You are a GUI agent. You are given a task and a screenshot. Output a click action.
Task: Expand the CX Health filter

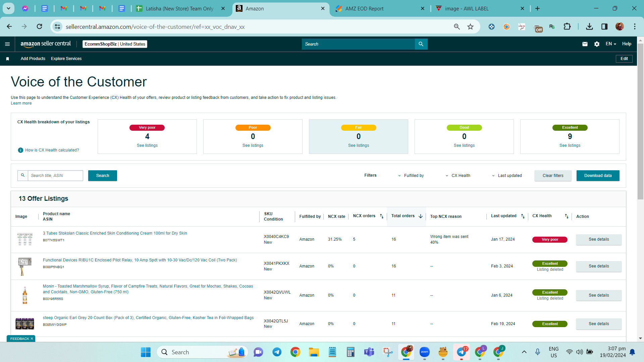point(458,176)
